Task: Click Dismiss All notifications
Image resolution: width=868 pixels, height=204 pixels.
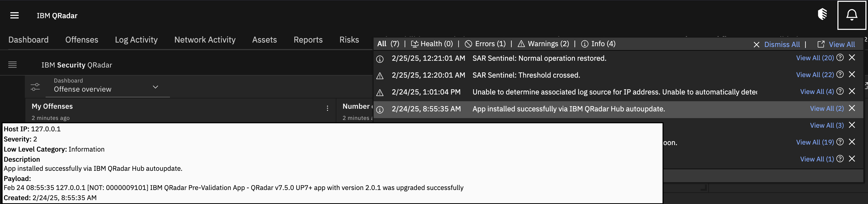Action: (x=781, y=45)
